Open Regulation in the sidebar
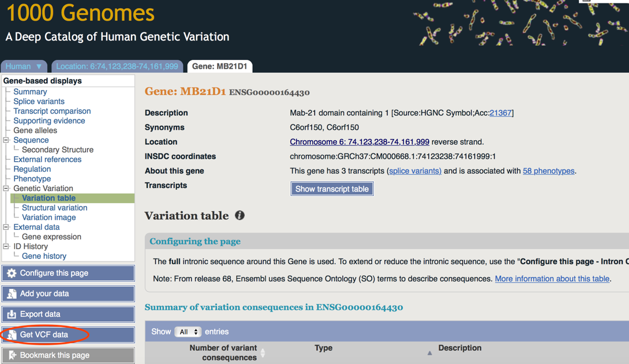 32,169
